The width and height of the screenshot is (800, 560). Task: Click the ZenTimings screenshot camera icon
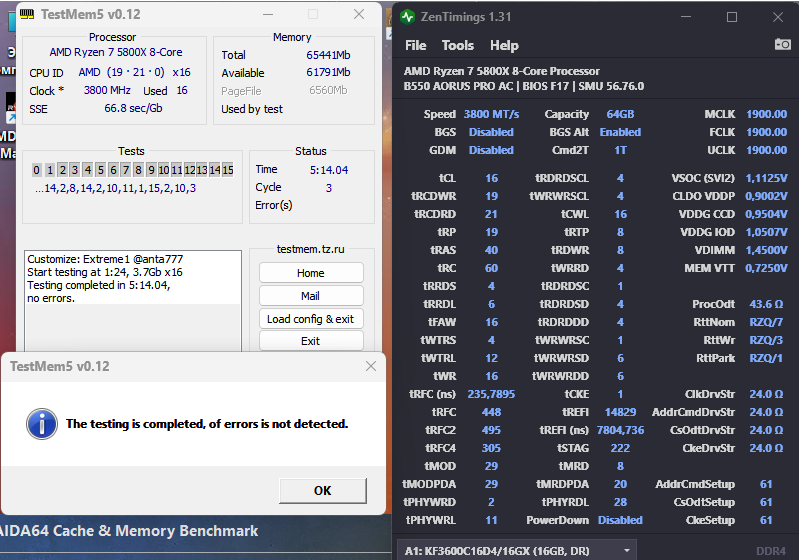pyautogui.click(x=783, y=44)
